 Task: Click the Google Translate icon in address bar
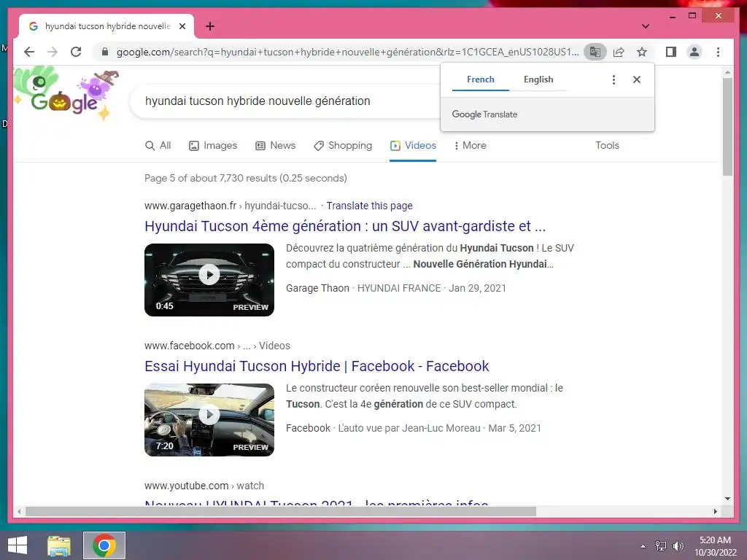[x=595, y=52]
